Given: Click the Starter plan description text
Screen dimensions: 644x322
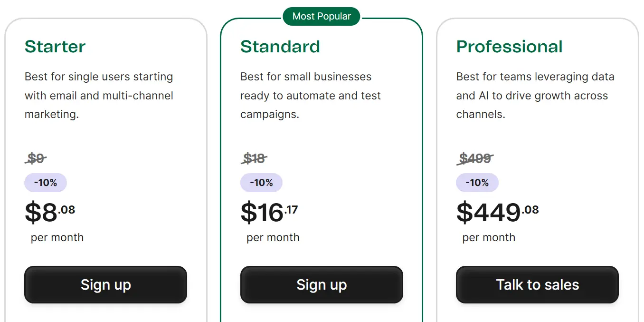Looking at the screenshot, I should tap(99, 96).
